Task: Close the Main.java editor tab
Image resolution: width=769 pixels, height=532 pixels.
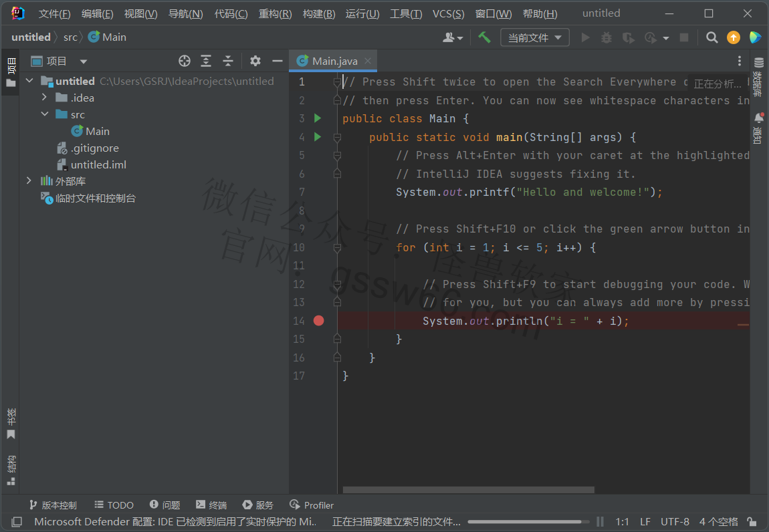Action: pyautogui.click(x=367, y=61)
